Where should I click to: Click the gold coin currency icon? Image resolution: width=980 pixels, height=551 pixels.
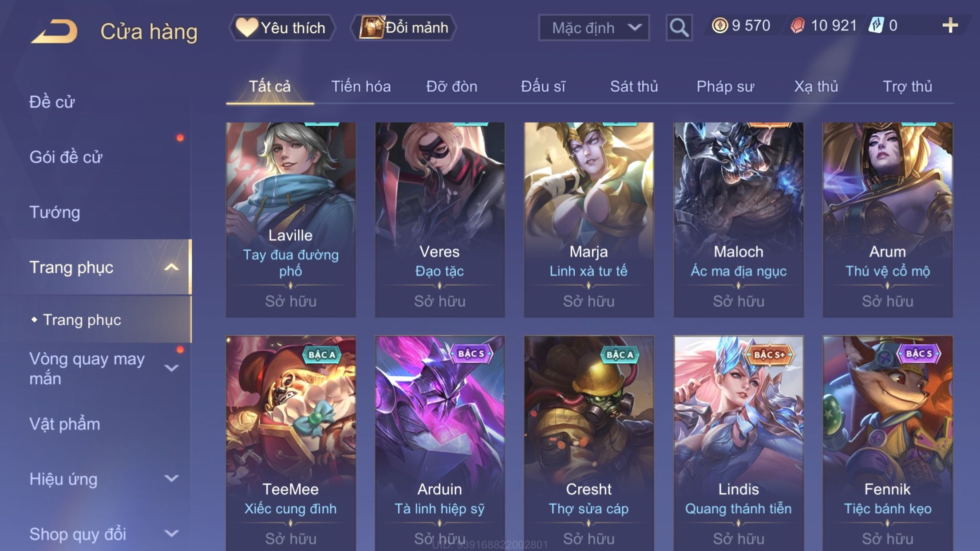tap(719, 26)
